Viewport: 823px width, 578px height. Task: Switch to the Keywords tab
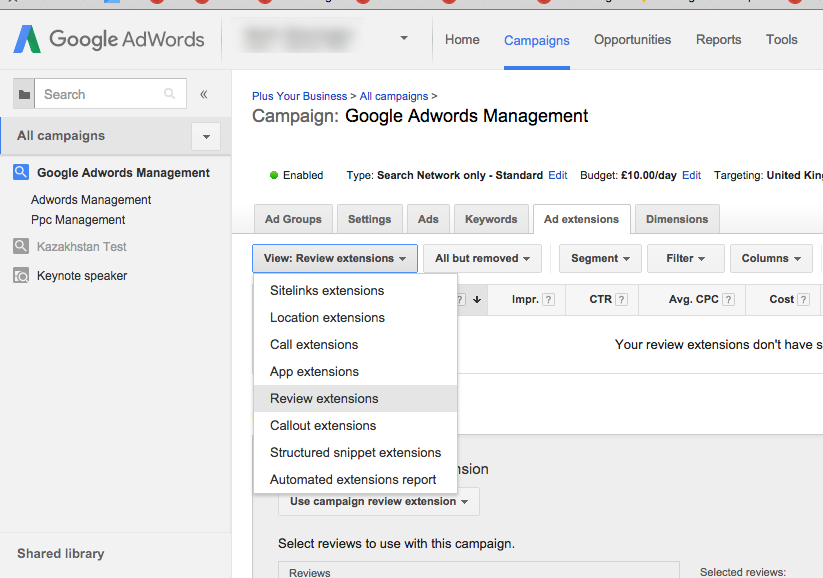[491, 219]
